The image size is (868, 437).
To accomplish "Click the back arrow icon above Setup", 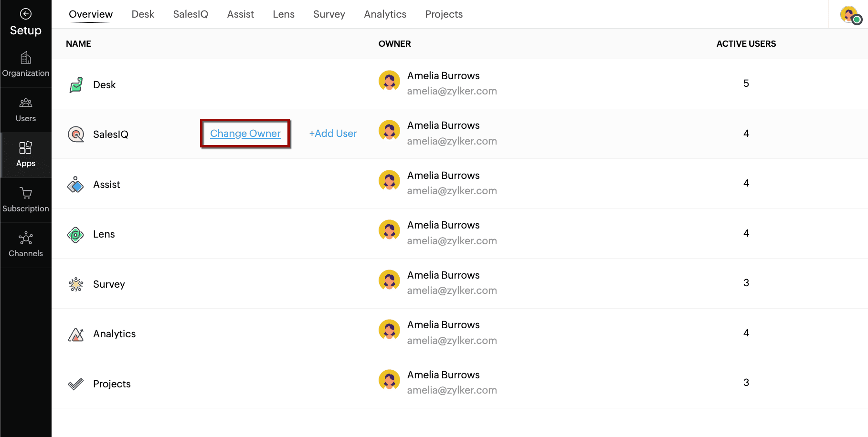I will click(26, 14).
